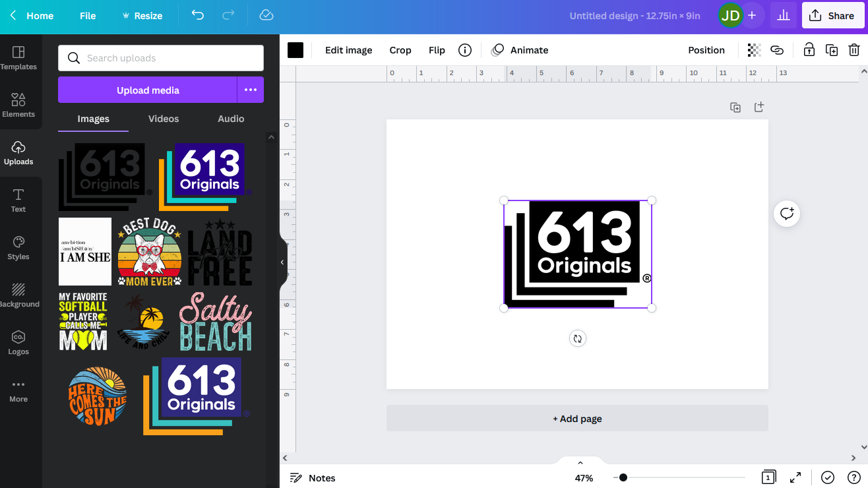Open the transparency checkerboard icon
868x488 pixels.
(x=754, y=50)
